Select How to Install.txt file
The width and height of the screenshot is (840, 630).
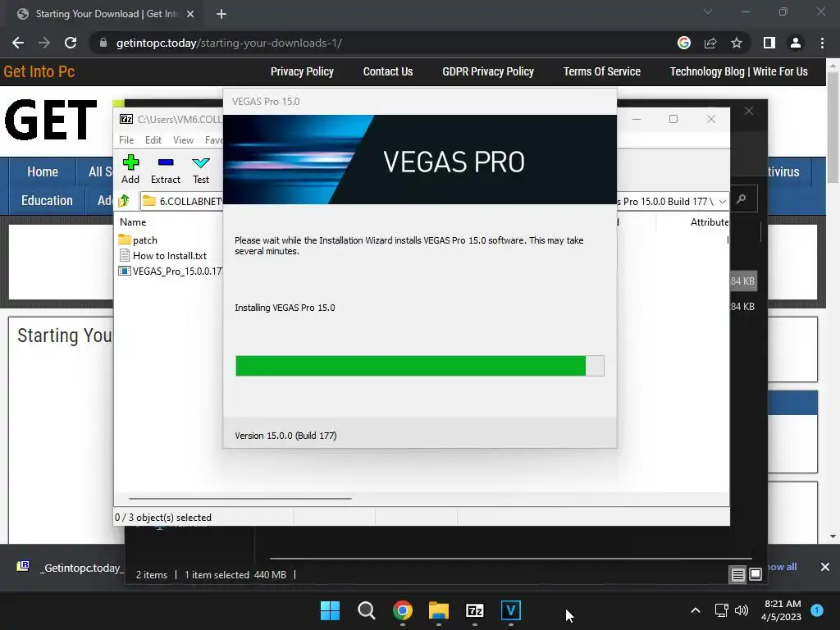(x=163, y=256)
